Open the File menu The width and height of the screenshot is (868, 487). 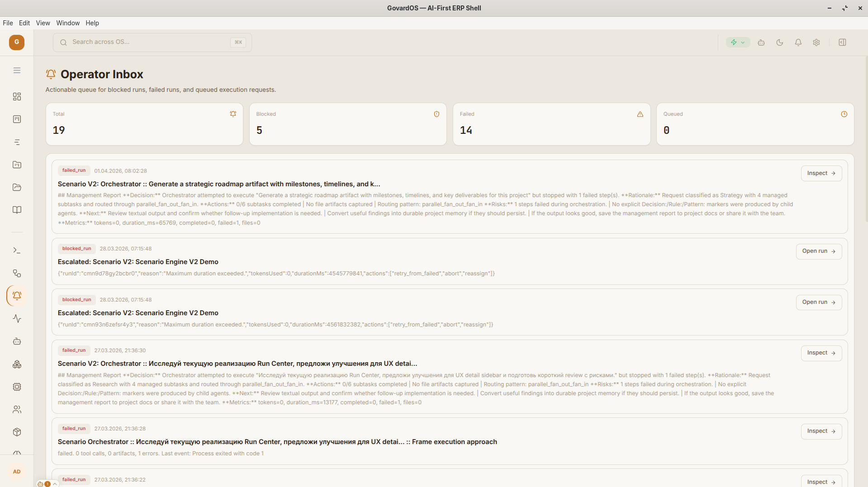click(8, 23)
